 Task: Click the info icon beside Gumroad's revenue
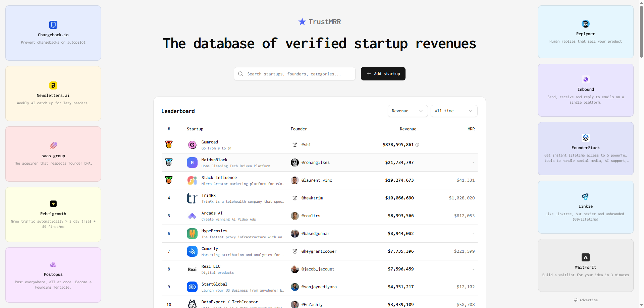pyautogui.click(x=417, y=144)
